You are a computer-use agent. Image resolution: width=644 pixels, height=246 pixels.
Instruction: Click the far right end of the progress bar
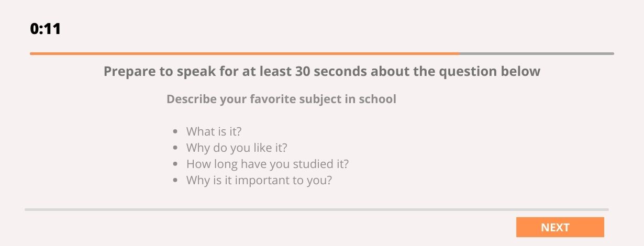click(612, 53)
